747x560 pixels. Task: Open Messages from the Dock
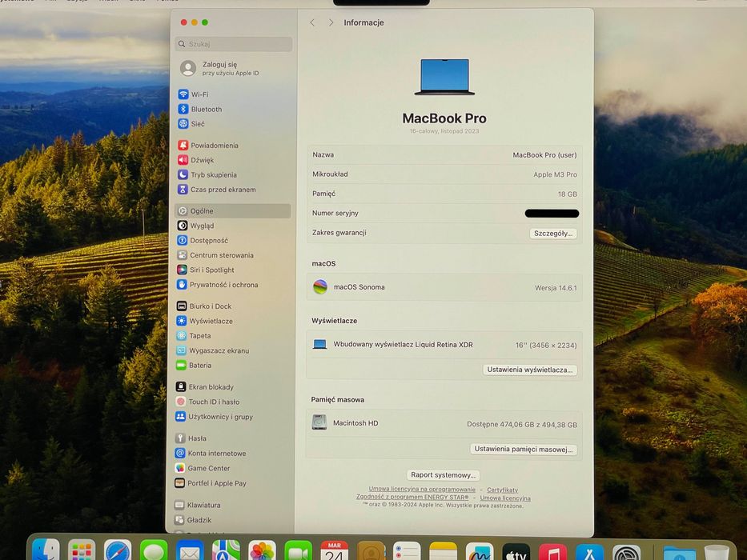pos(154,551)
